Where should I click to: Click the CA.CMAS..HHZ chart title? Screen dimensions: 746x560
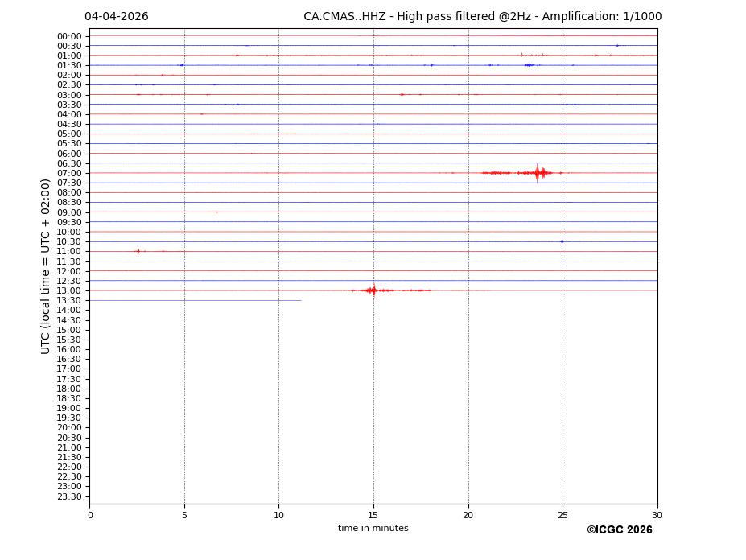482,17
